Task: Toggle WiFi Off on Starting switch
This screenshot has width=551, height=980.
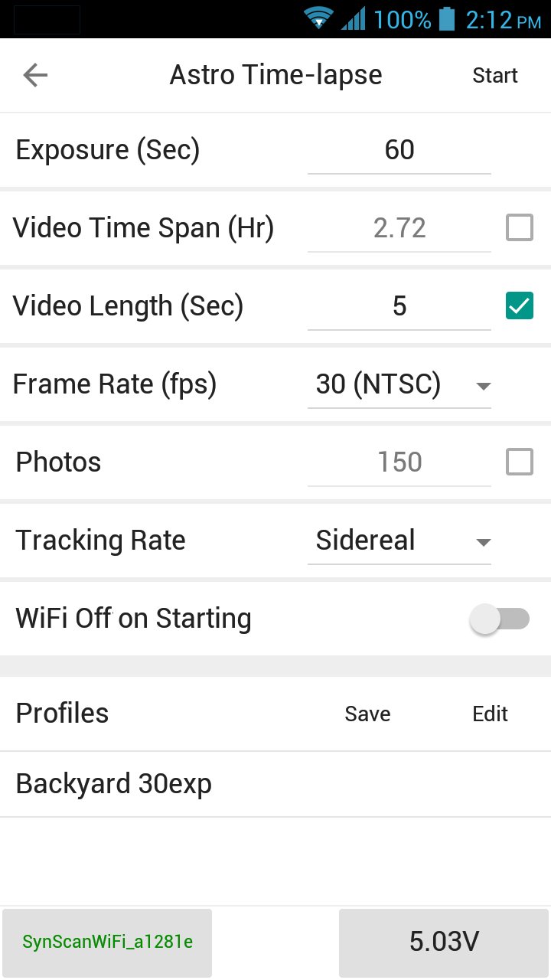Action: click(x=500, y=619)
